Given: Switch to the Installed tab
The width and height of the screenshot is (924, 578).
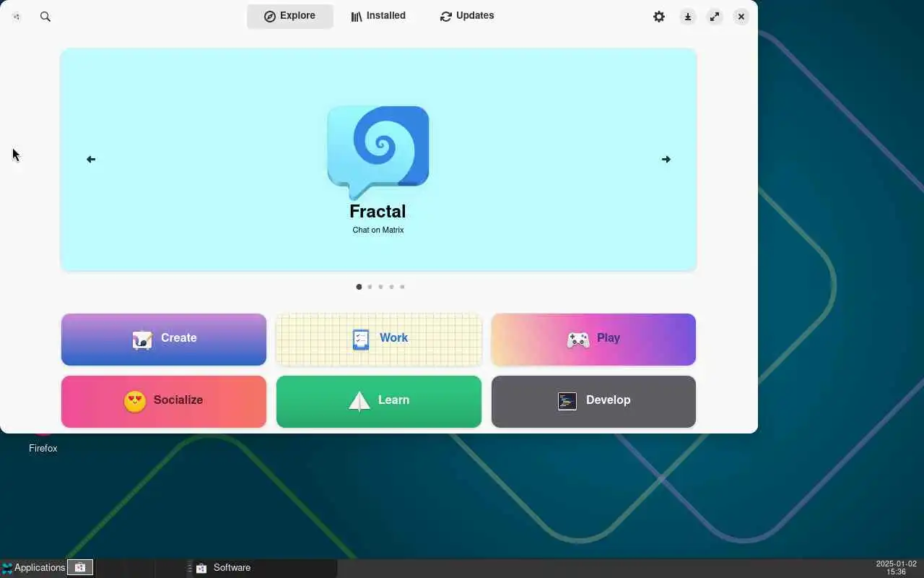Looking at the screenshot, I should point(378,16).
